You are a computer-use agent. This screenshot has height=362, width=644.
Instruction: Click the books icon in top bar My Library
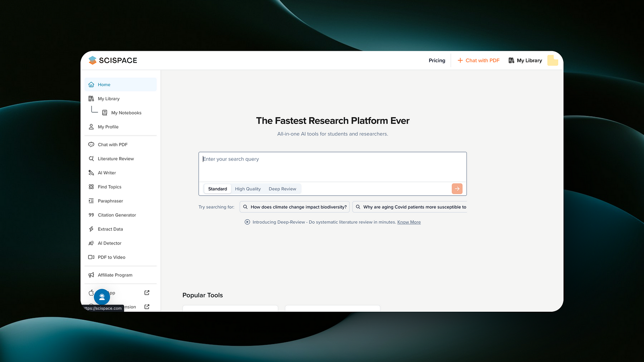tap(511, 60)
